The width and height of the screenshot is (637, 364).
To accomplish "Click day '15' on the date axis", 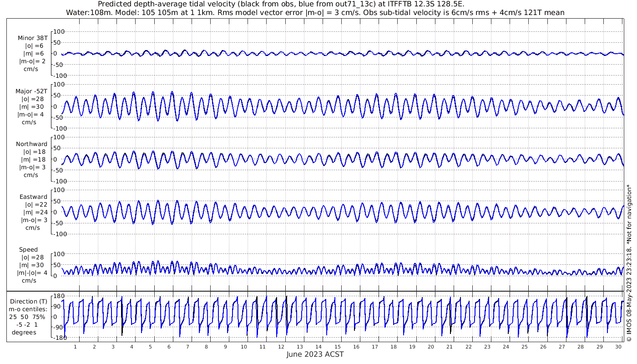I will (x=338, y=346).
